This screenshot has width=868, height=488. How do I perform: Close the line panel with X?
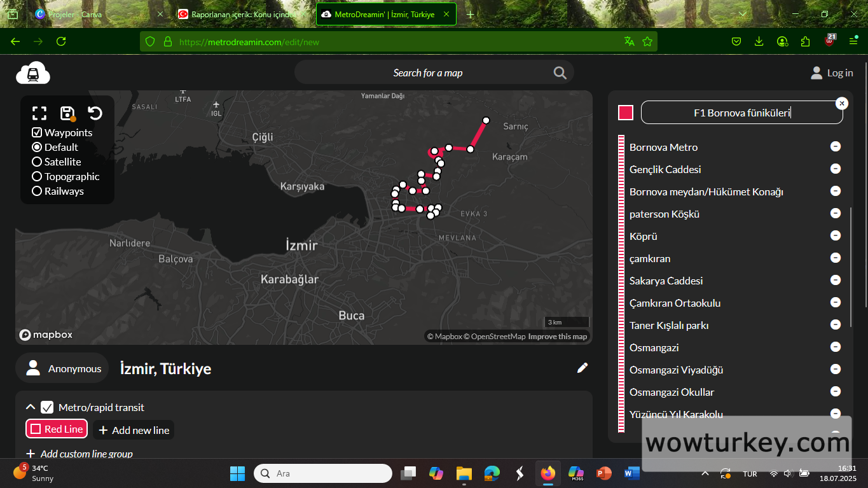tap(841, 103)
